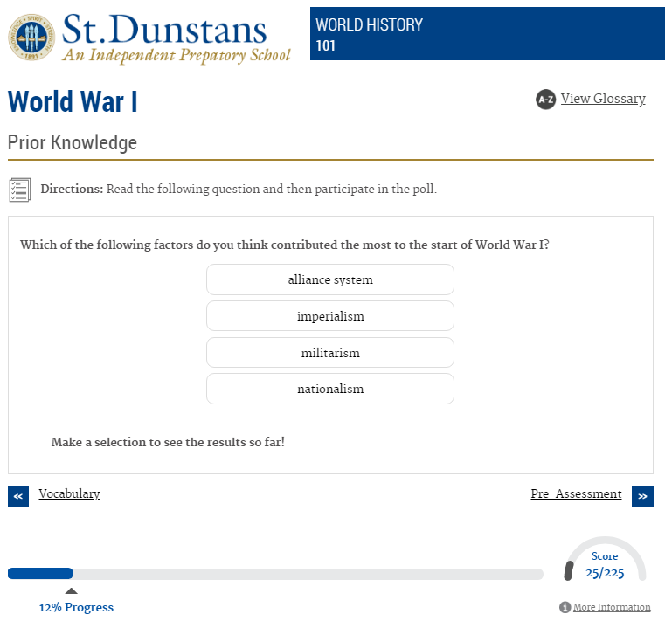Click the World History 101 banner

coord(488,33)
